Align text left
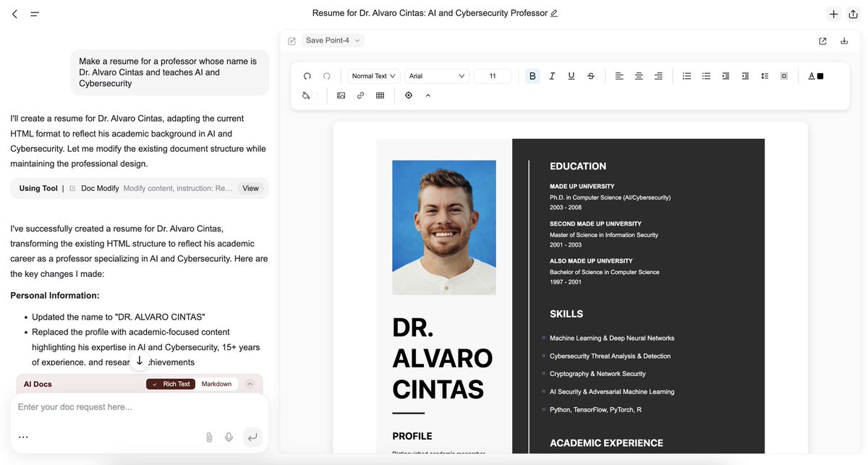 click(x=619, y=76)
